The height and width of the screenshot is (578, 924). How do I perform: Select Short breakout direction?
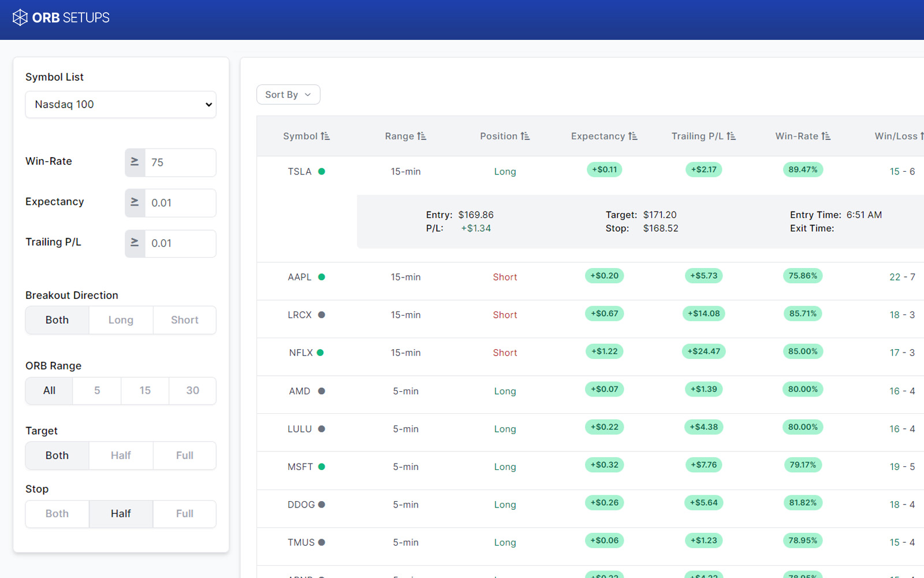[x=185, y=320]
